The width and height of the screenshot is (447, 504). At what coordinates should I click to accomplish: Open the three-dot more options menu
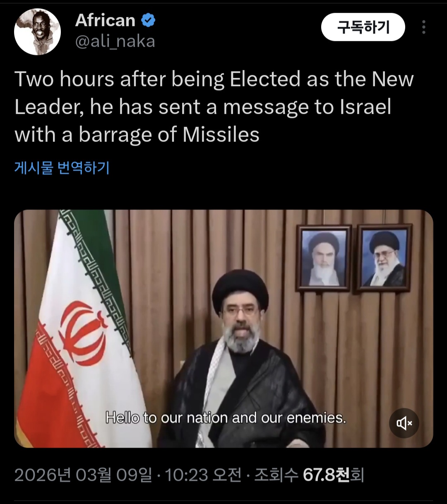pos(423,27)
